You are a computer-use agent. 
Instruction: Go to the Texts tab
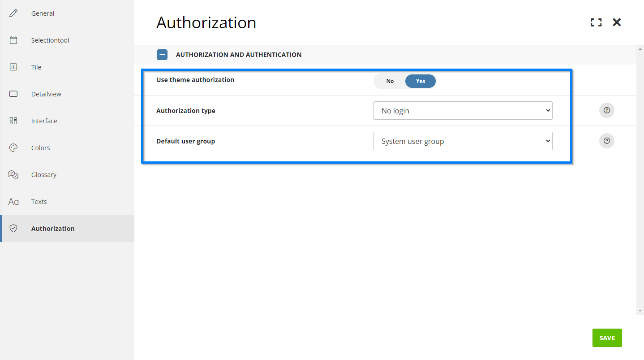67,202
